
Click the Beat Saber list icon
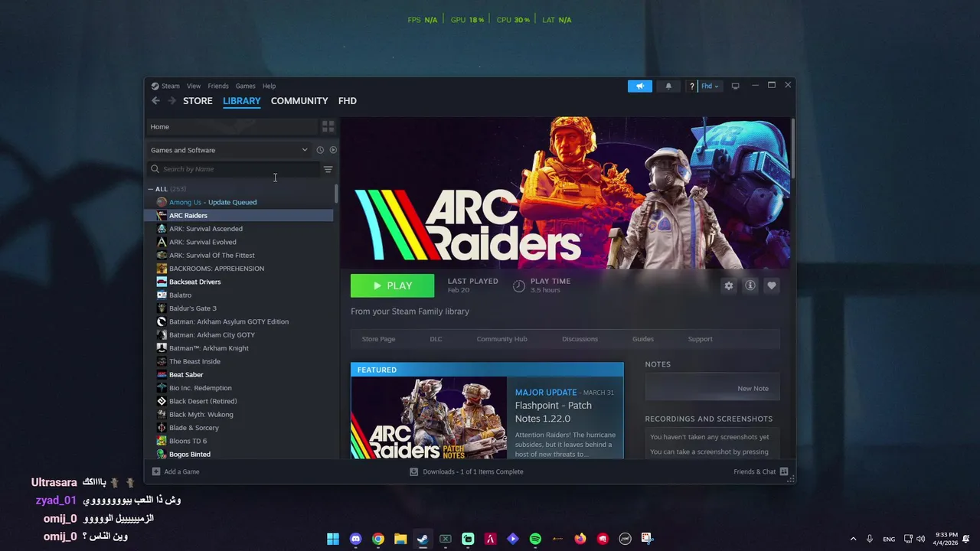162,375
